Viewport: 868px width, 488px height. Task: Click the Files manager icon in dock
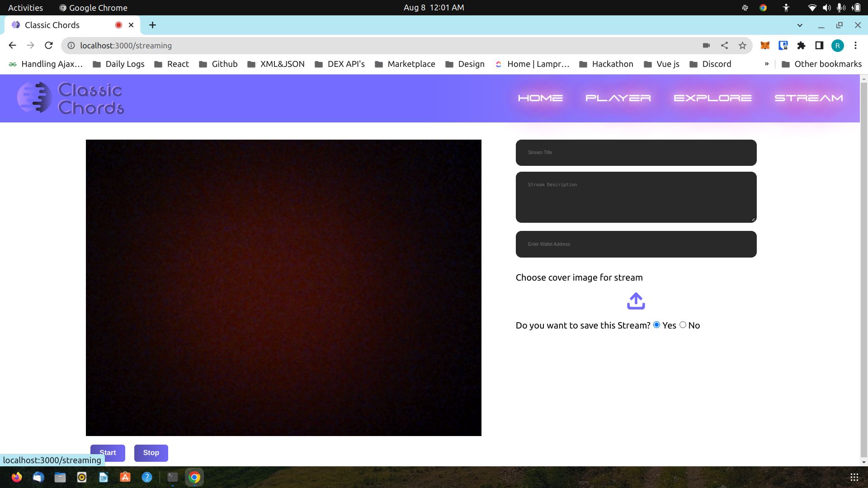pyautogui.click(x=60, y=477)
